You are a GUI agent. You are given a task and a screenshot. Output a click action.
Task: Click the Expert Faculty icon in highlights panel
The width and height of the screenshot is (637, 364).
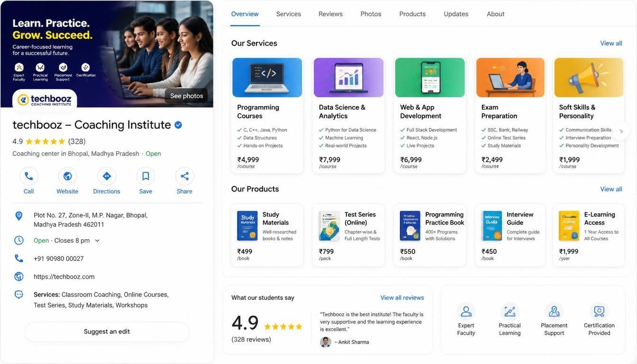(x=466, y=311)
